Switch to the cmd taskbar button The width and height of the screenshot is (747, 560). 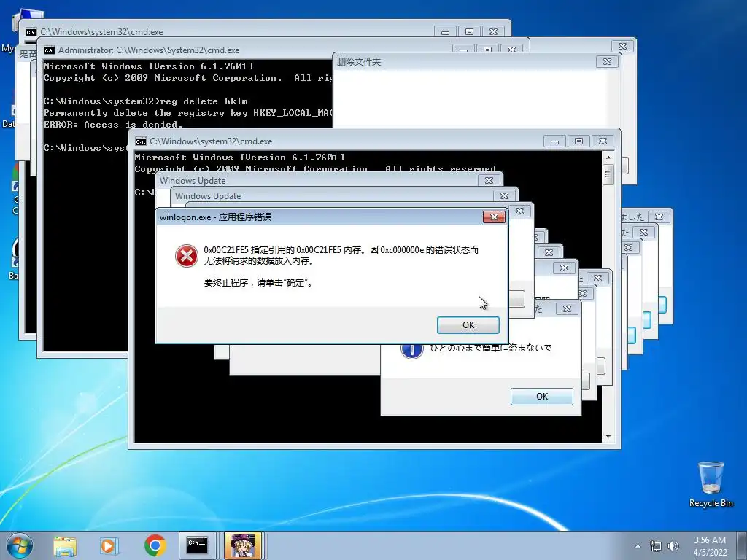[x=197, y=545]
